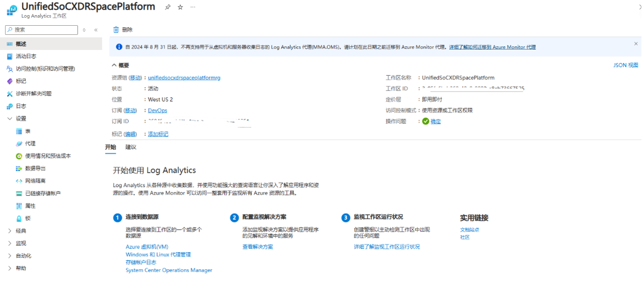Open the DevOps subscription link
This screenshot has height=287, width=644.
[x=158, y=110]
